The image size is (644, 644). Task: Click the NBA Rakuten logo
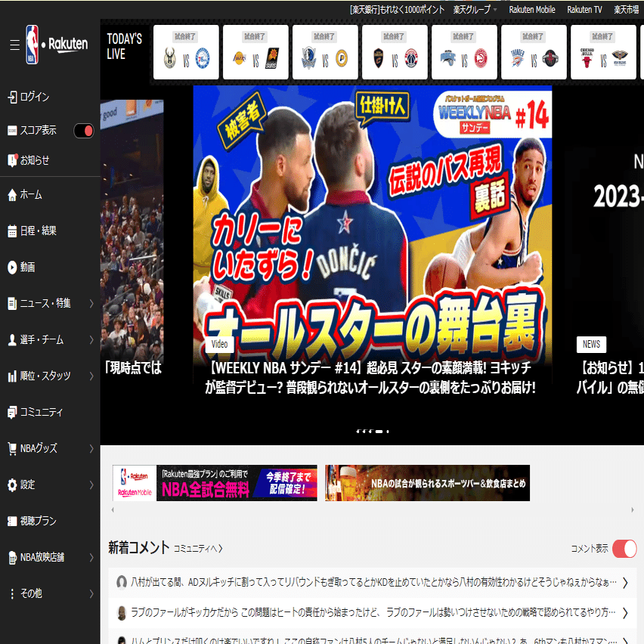(x=57, y=45)
